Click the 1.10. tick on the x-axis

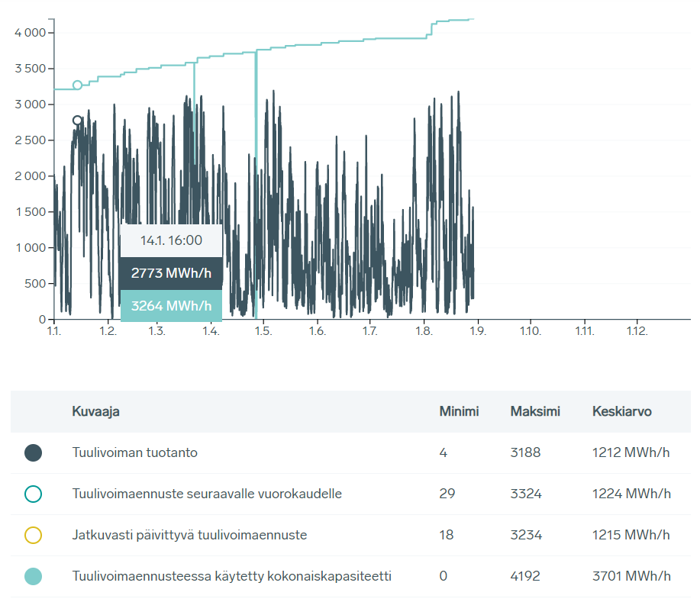coord(530,331)
